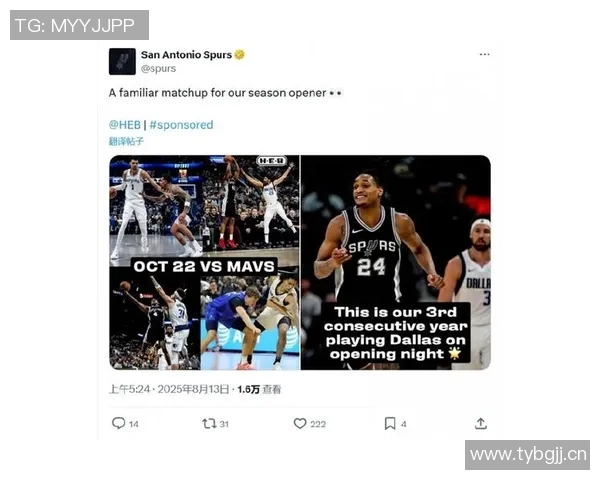Image resolution: width=600 pixels, height=480 pixels.
Task: Click the 31 reposts count
Action: pyautogui.click(x=224, y=424)
